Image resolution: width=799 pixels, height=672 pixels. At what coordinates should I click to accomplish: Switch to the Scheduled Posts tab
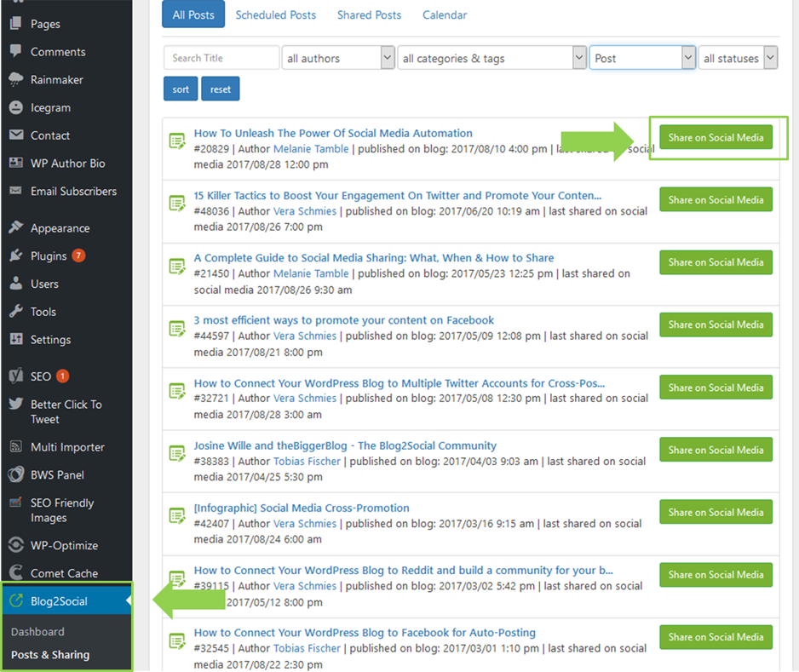(x=276, y=14)
